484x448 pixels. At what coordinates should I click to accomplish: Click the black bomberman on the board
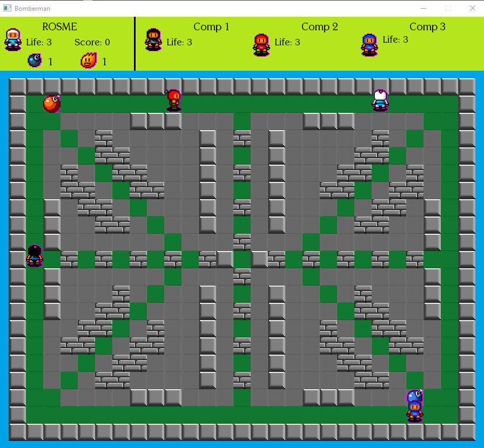[x=35, y=256]
